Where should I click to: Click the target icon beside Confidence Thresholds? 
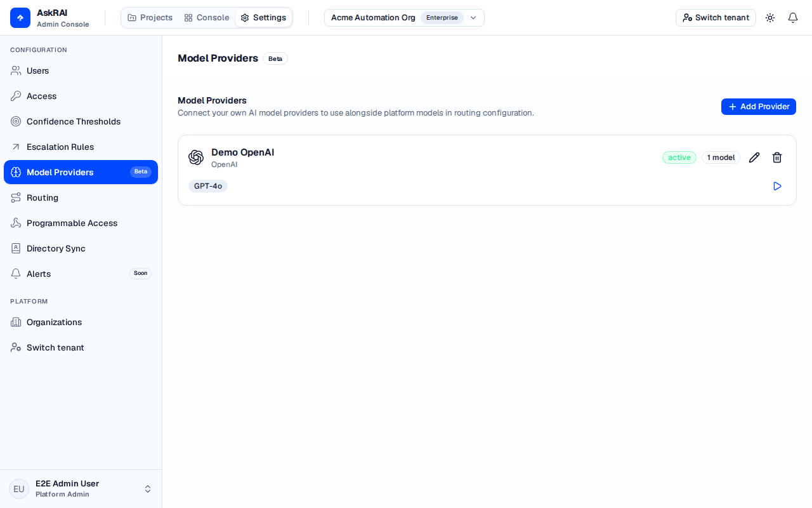point(16,121)
